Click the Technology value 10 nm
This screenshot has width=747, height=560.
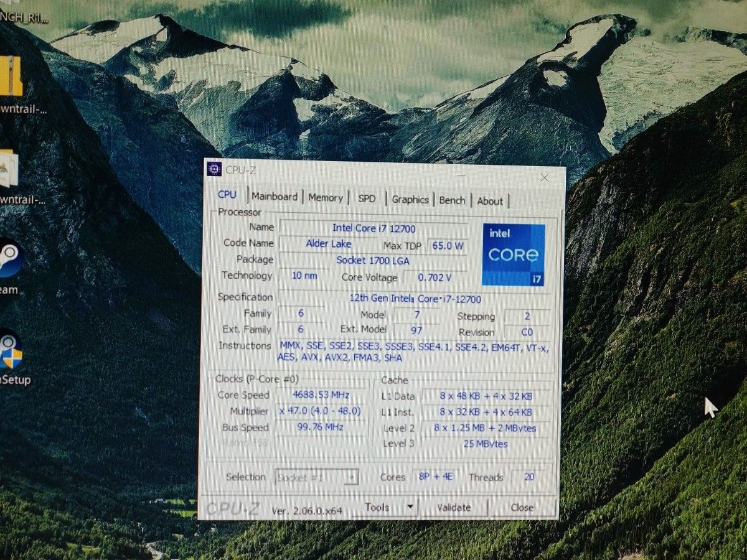tap(304, 275)
